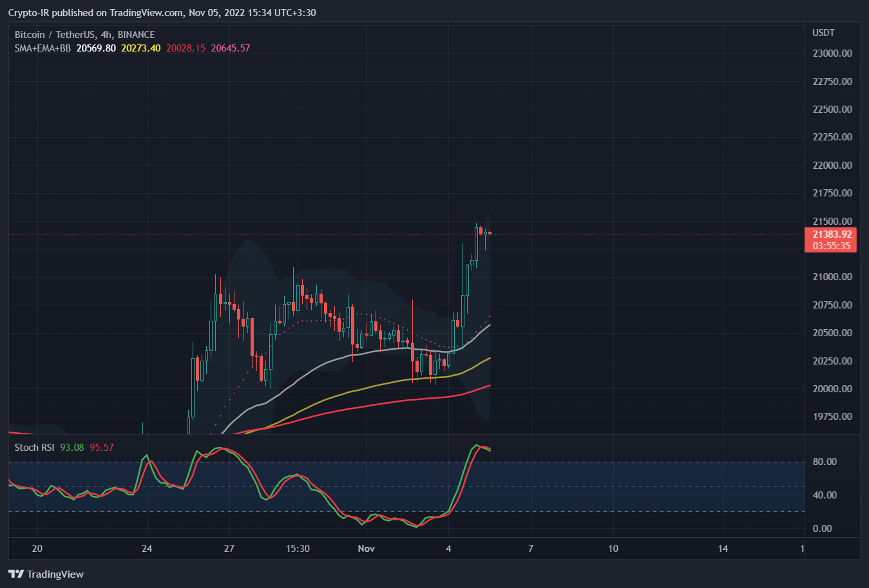Viewport: 869px width, 588px height.
Task: Click the current price label 21383.92
Action: [832, 234]
